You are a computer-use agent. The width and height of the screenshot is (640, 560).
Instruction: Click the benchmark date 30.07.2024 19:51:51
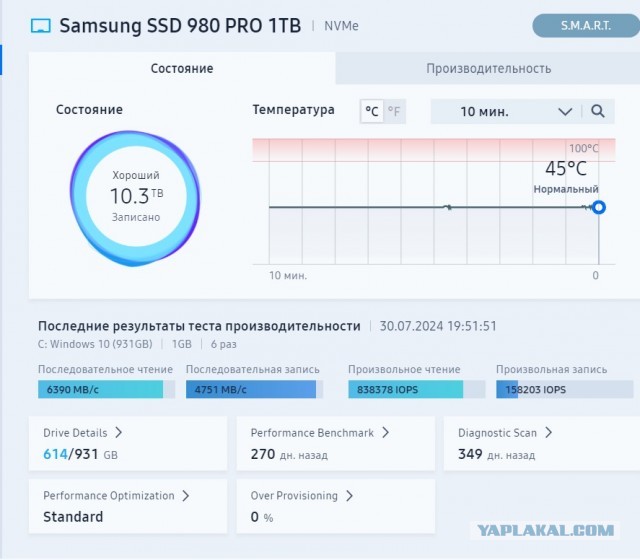coord(438,326)
